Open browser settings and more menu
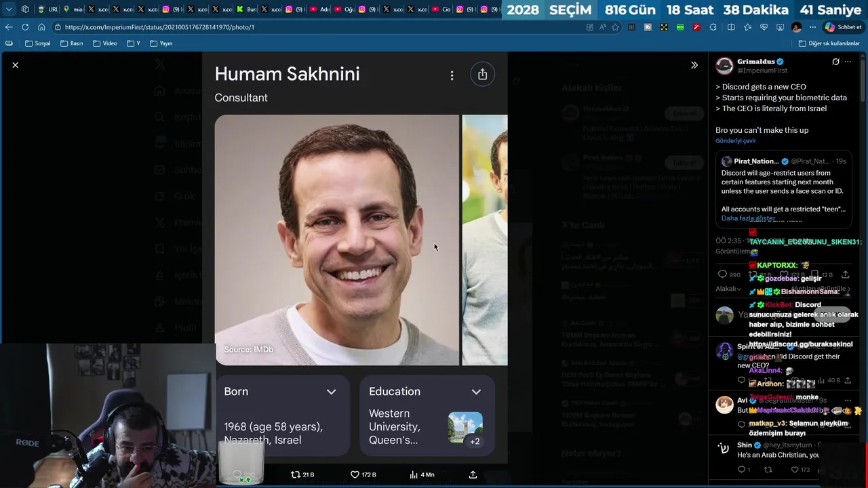Image resolution: width=868 pixels, height=488 pixels. coord(813,27)
